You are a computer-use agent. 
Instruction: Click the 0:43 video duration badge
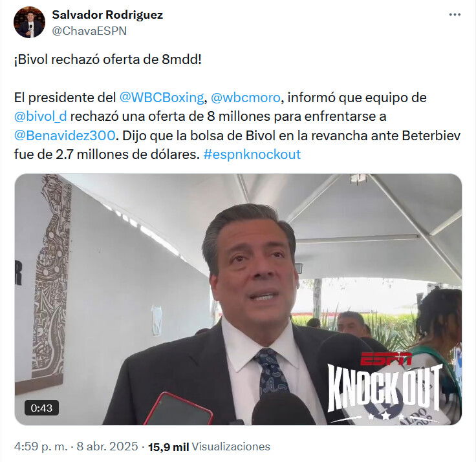tap(41, 408)
